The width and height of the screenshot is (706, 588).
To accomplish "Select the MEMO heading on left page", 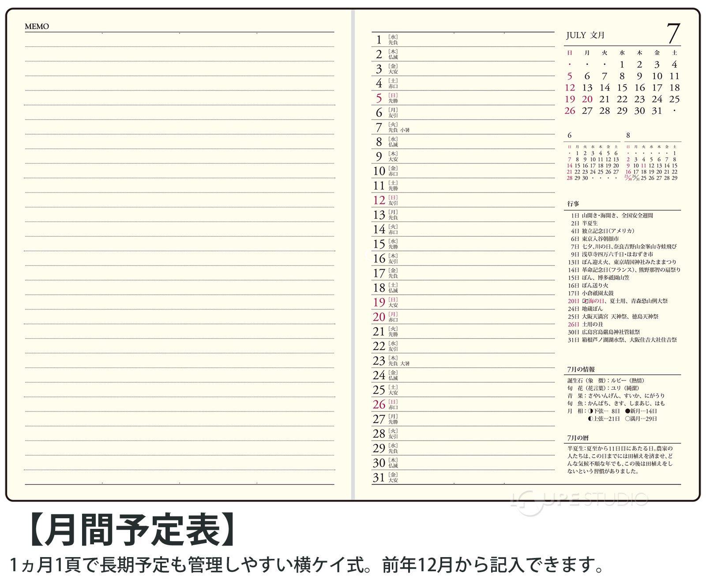I will click(x=37, y=26).
